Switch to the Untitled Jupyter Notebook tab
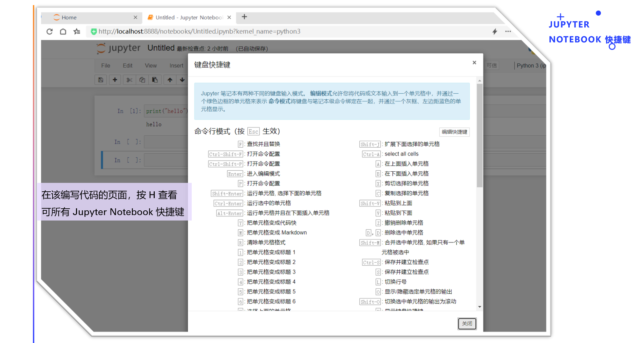 189,17
